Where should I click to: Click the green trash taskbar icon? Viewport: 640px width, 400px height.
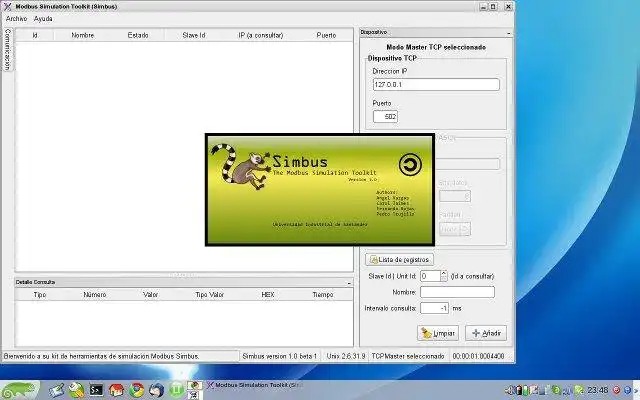(x=176, y=390)
